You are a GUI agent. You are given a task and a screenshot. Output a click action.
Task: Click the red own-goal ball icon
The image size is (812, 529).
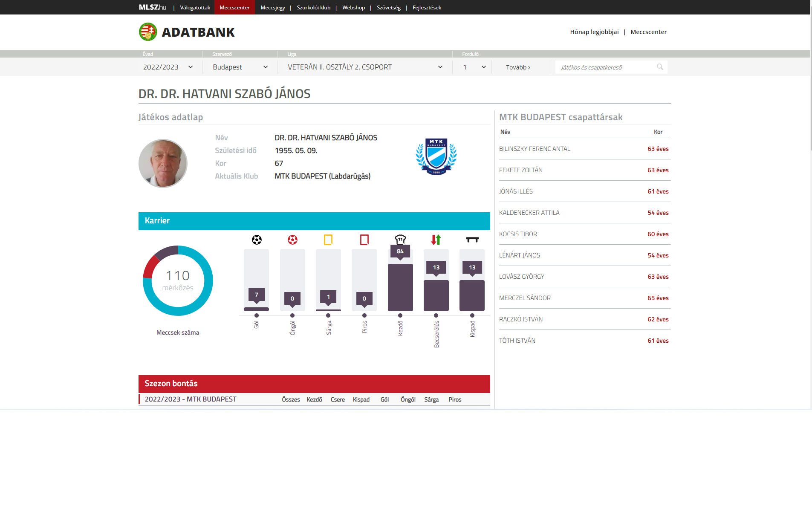[292, 240]
